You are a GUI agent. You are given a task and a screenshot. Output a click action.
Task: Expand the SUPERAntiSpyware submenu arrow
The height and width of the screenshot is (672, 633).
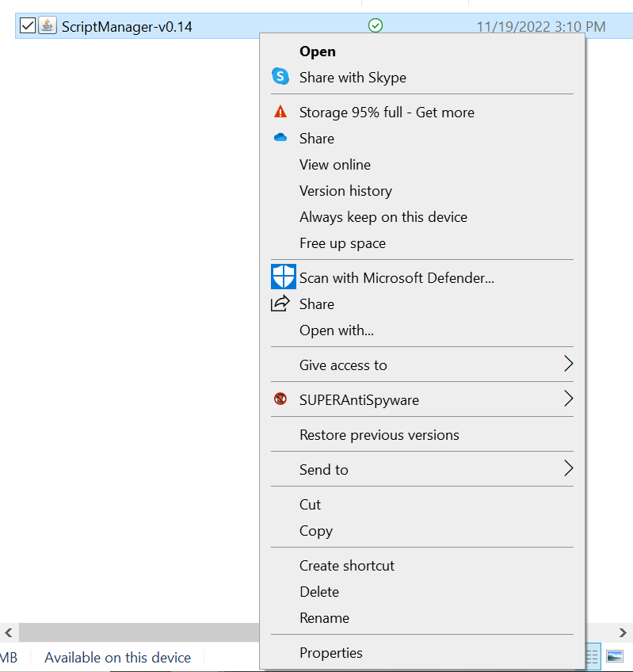(567, 399)
